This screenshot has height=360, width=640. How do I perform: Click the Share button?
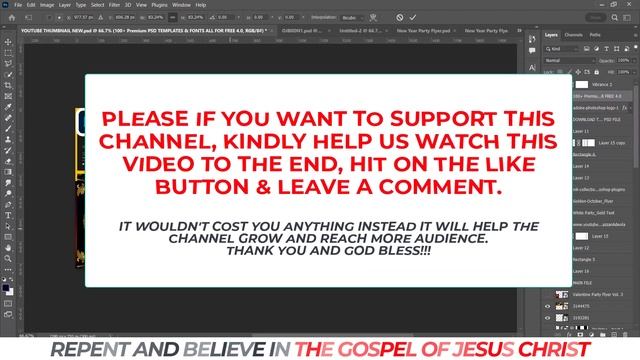(x=596, y=18)
